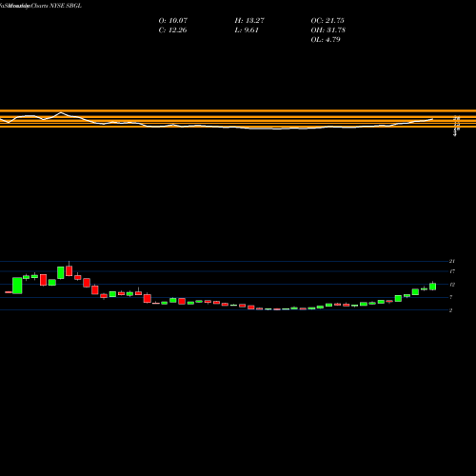Click the peak of the white indicator line
476x476 pixels.
[x=61, y=112]
